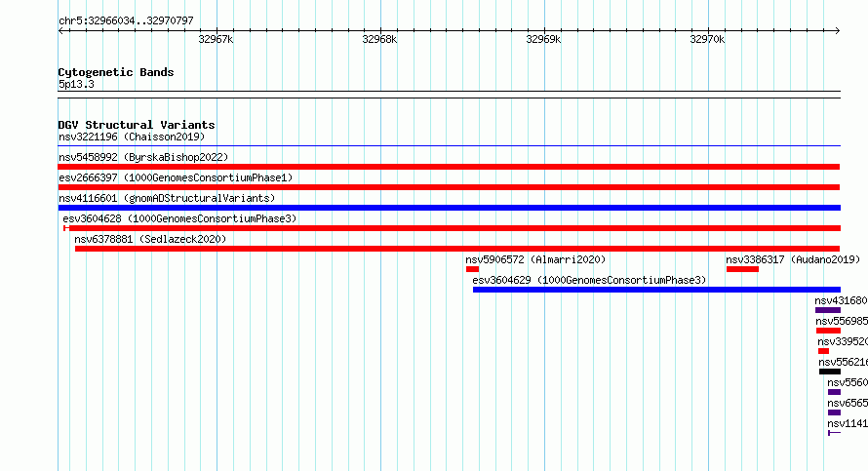868x471 pixels.
Task: Click the red bar for esv2666397
Action: [x=449, y=187]
